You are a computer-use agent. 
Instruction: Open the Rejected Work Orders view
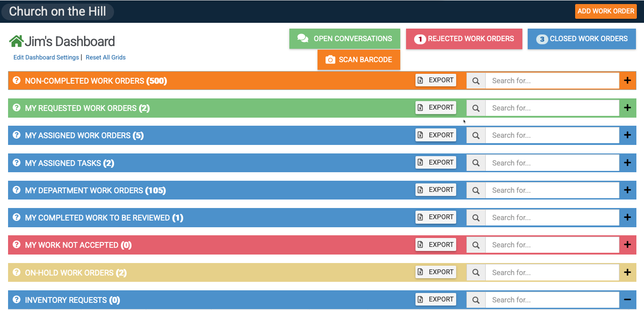[x=464, y=39]
